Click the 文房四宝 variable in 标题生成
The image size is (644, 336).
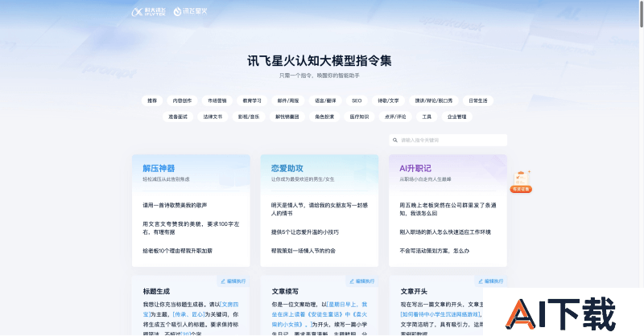[x=191, y=309]
